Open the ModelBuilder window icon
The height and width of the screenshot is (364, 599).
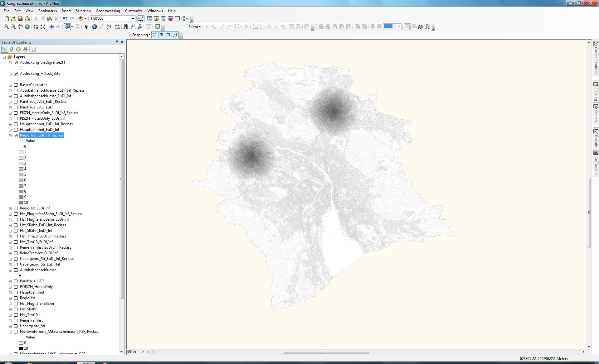tap(186, 19)
